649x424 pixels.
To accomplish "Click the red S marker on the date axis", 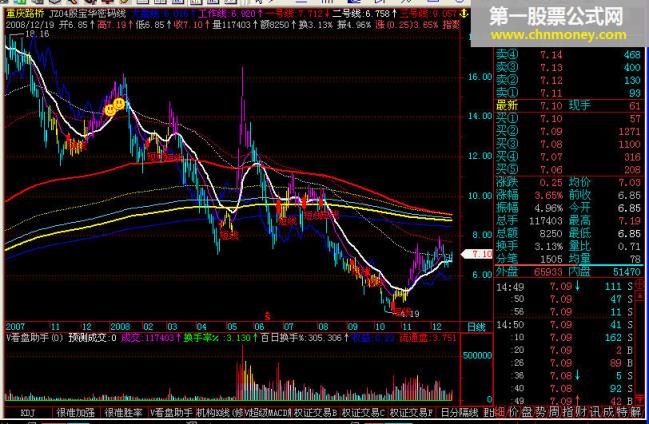I will (x=267, y=317).
